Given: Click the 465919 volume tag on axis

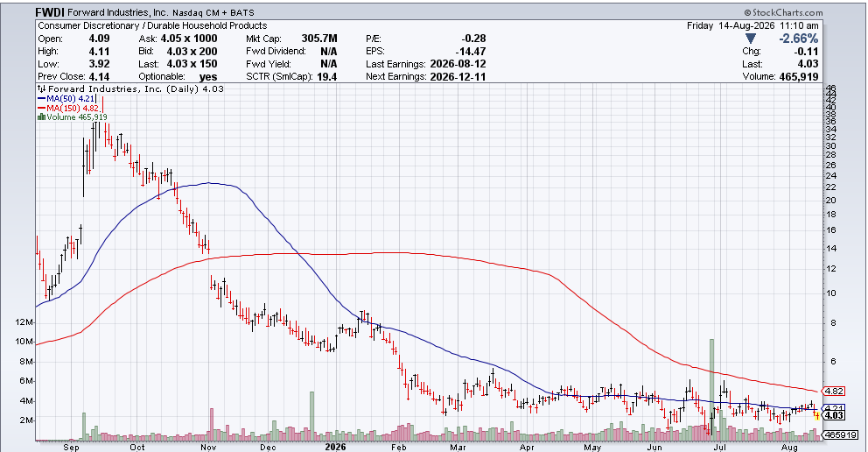Looking at the screenshot, I should pyautogui.click(x=840, y=434).
